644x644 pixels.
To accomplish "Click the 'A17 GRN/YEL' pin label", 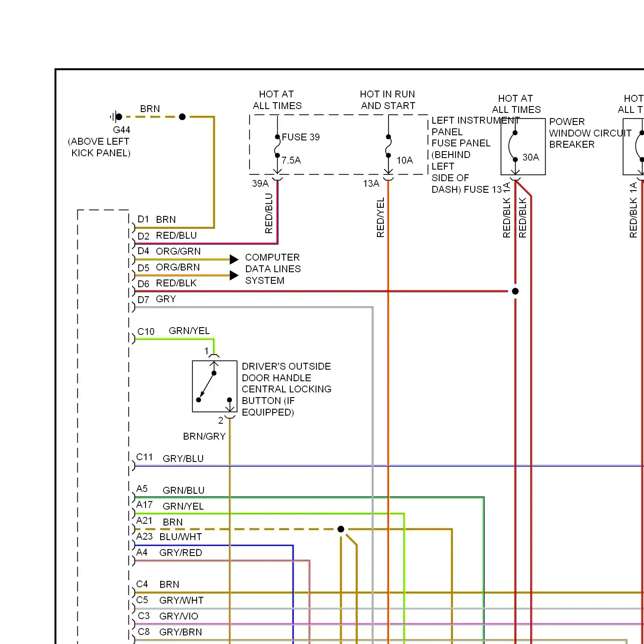I will coord(170,506).
